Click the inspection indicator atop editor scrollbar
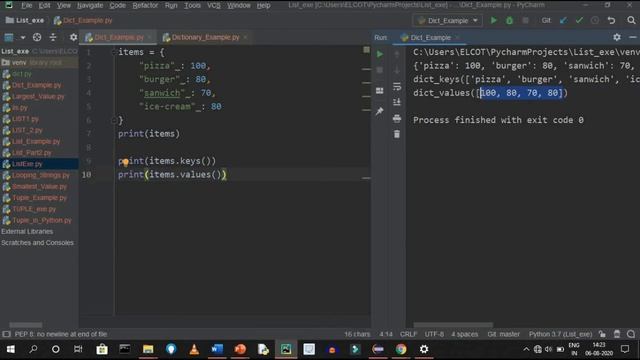640x360 pixels. [366, 49]
